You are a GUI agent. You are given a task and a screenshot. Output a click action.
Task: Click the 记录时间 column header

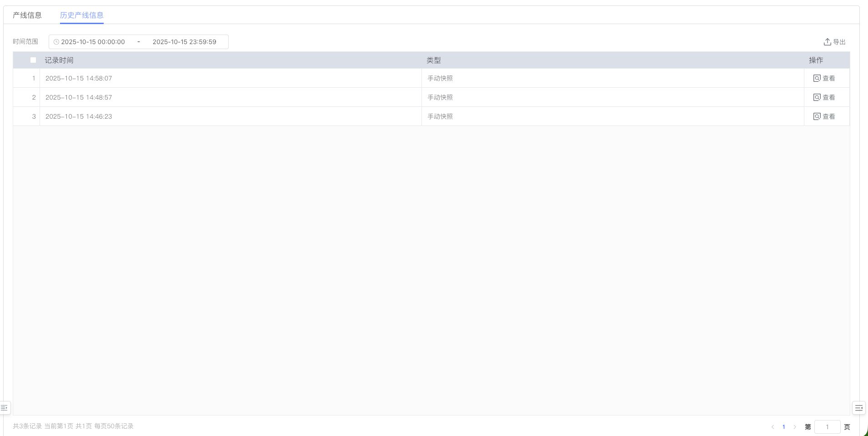59,60
